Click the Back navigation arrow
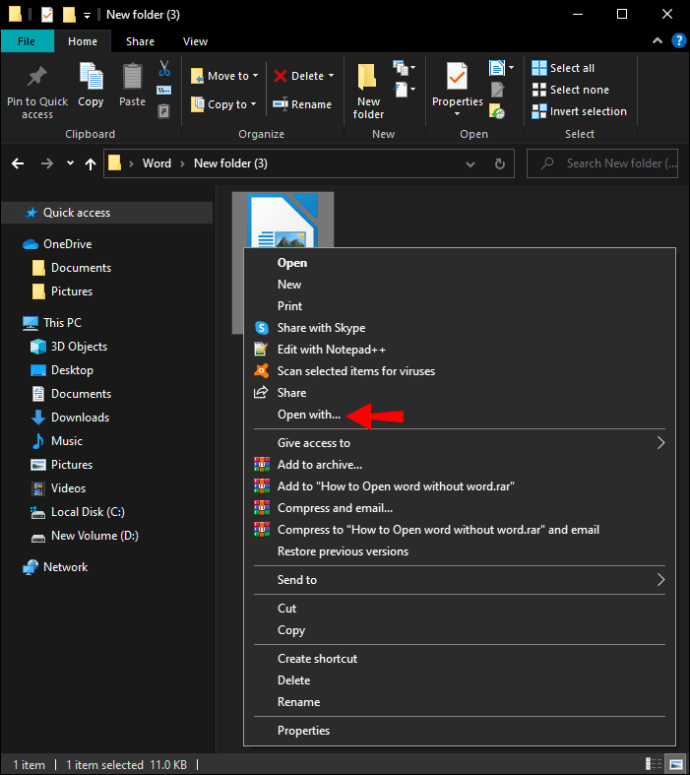The image size is (690, 775). click(x=18, y=164)
